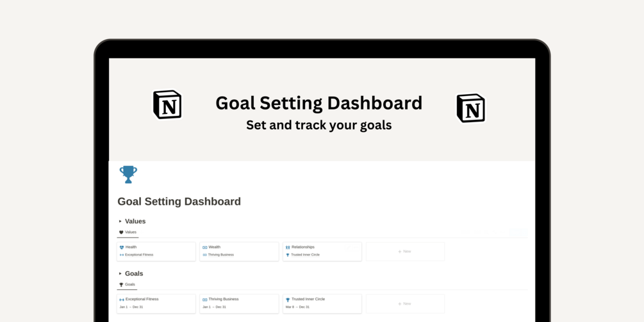Click the trophy icon on Trusted Inner Circle goal card

click(x=288, y=300)
